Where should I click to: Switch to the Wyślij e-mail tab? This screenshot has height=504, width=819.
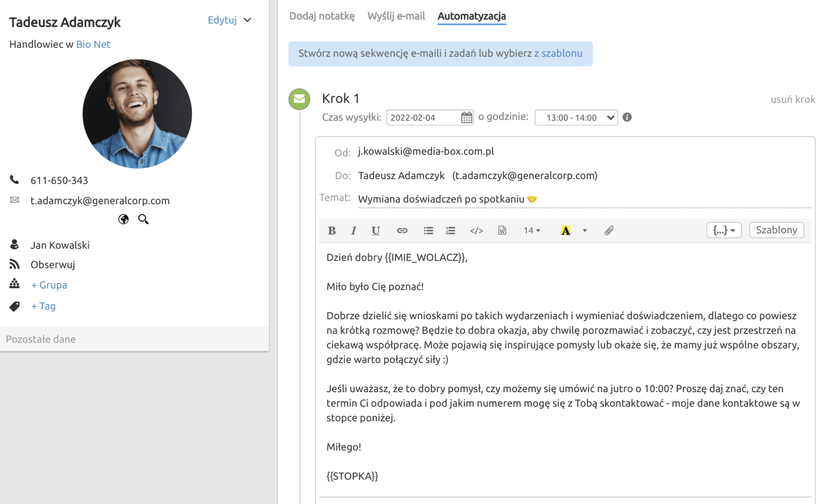click(396, 16)
